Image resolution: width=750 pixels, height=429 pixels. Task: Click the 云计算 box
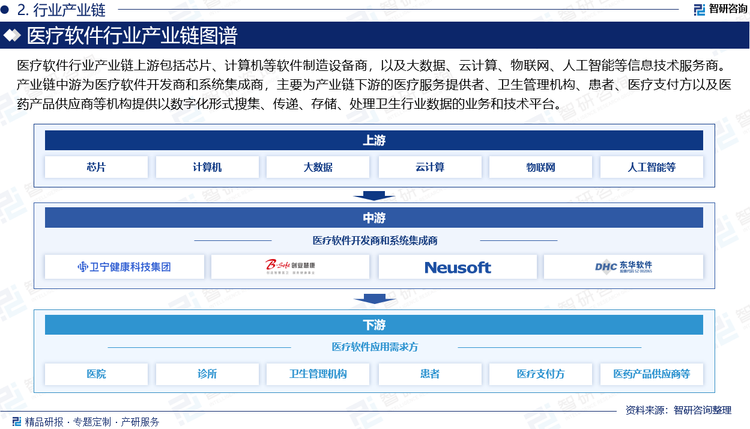(x=430, y=167)
